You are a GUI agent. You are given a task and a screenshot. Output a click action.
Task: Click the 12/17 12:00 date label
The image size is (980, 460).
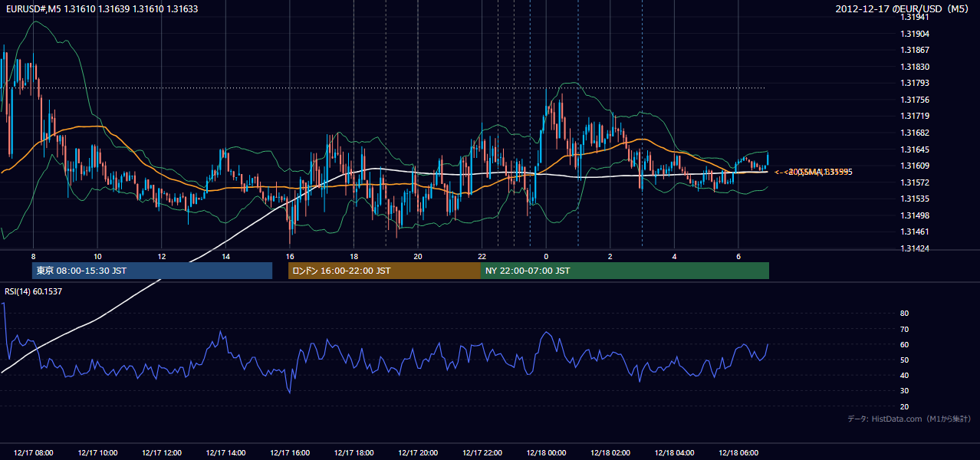tap(162, 453)
